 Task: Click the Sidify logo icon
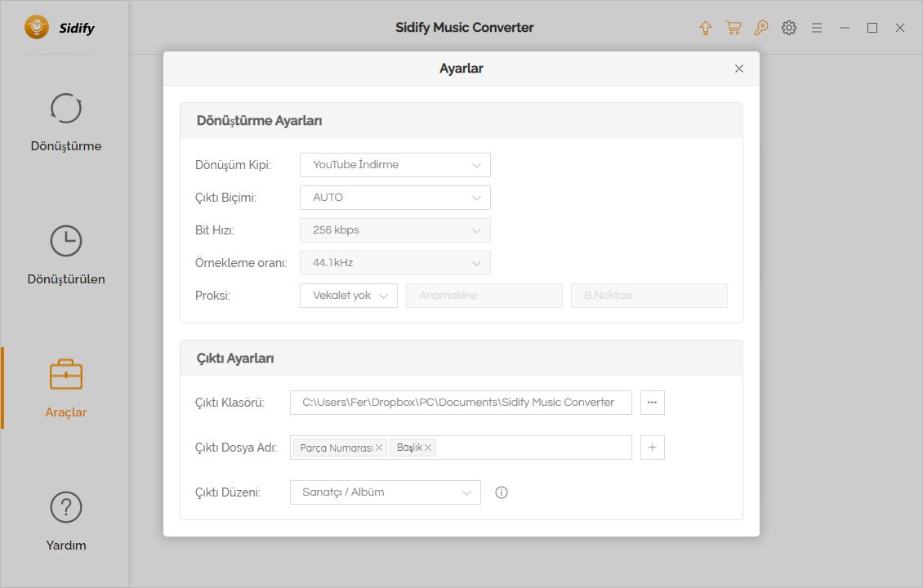[37, 27]
